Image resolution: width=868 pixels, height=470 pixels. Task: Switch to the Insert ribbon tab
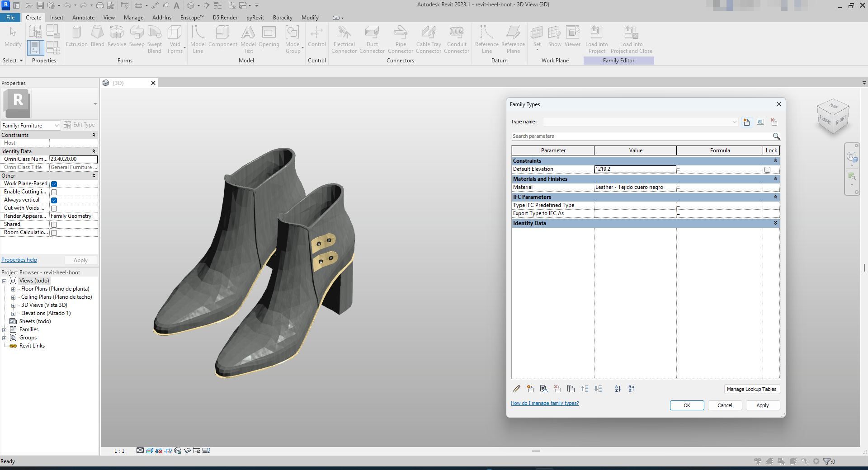(x=57, y=18)
